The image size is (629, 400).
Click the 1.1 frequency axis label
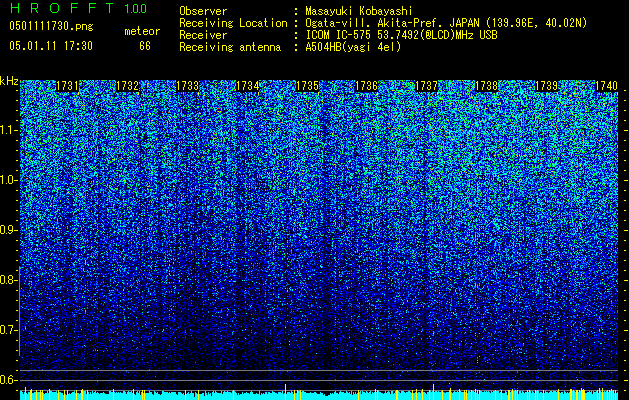(x=7, y=131)
